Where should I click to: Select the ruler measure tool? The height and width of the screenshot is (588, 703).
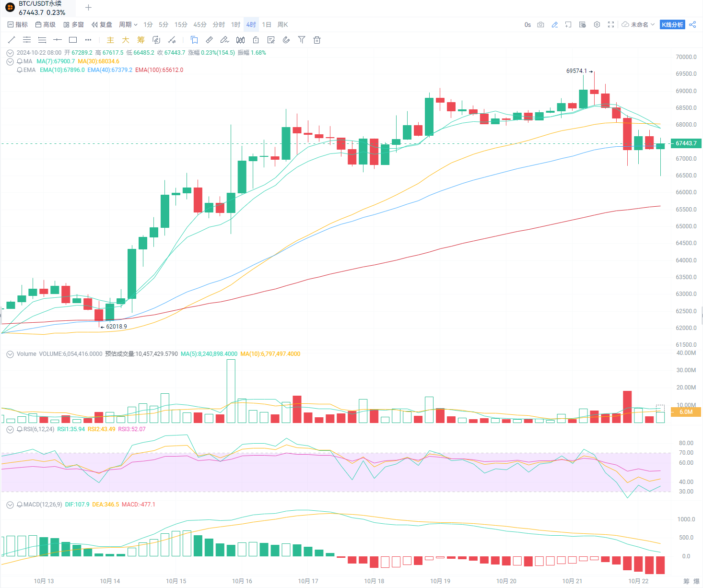point(210,40)
